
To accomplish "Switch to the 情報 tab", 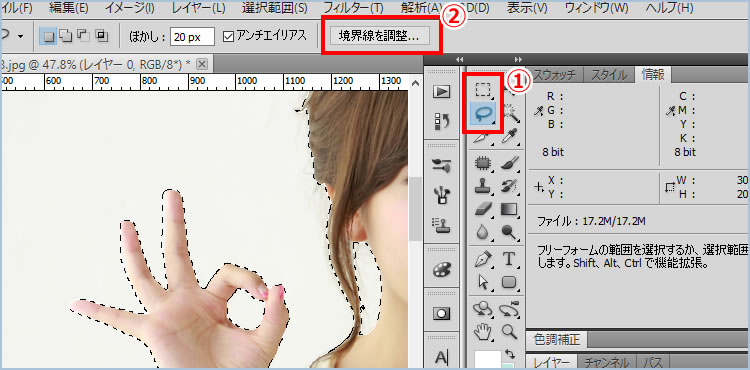I will pos(652,75).
